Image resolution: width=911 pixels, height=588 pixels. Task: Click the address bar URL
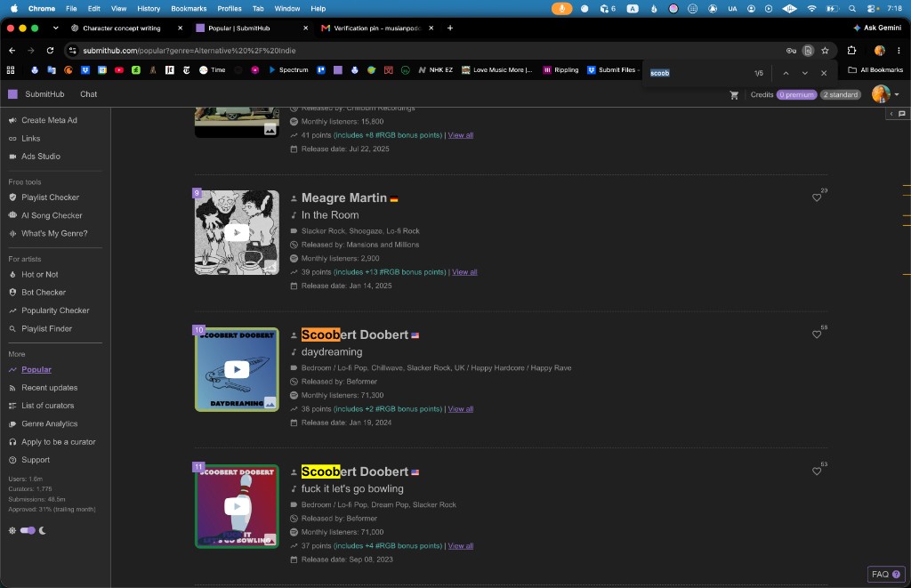(x=189, y=51)
